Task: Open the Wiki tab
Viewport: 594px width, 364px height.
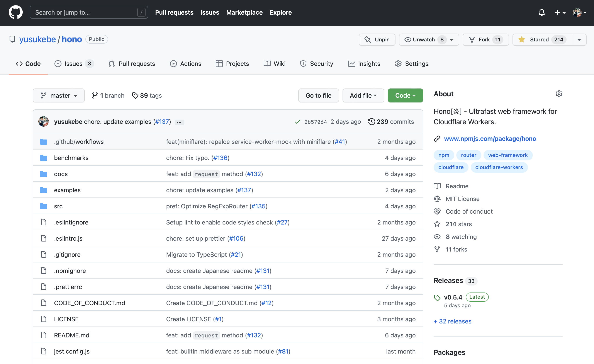Action: [275, 64]
